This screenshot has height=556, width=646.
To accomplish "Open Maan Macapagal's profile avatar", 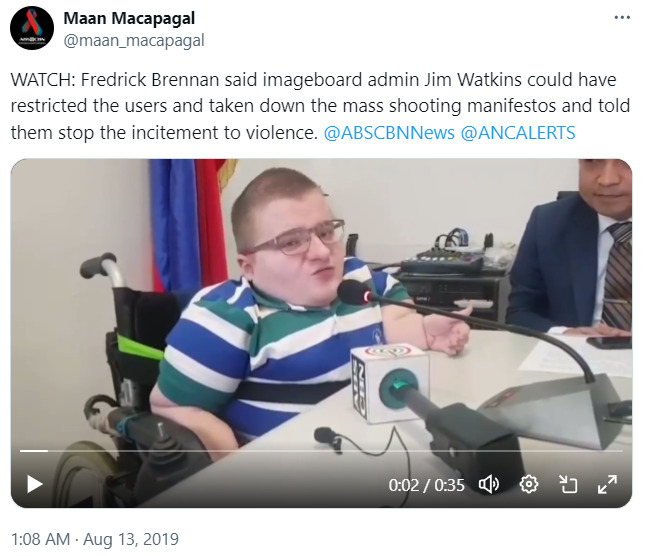I will 32,28.
